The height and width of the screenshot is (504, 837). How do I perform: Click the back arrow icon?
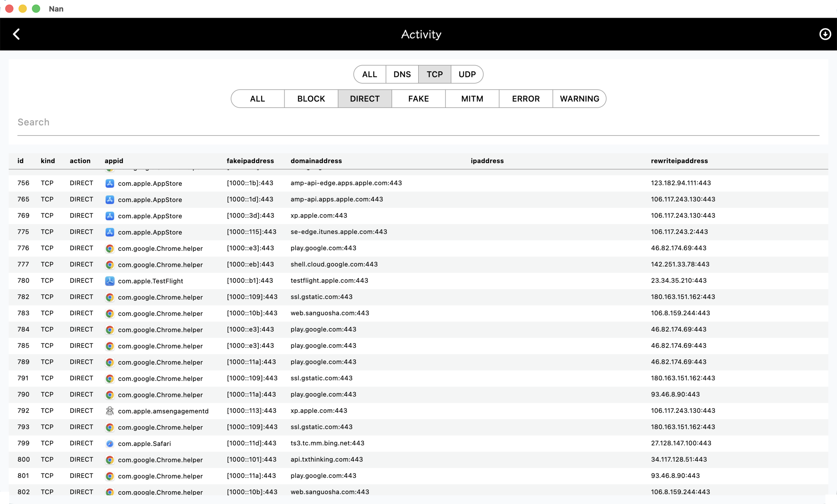16,34
